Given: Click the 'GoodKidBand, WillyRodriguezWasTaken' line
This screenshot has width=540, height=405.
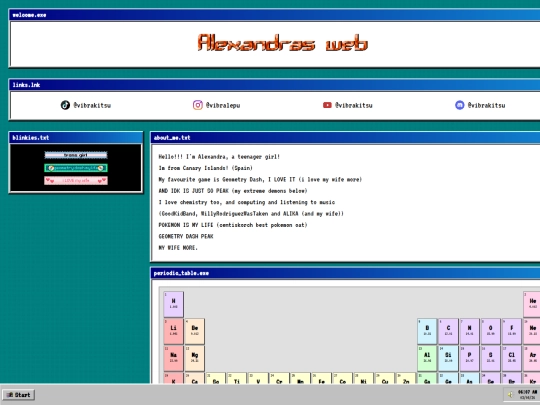Looking at the screenshot, I should click(x=251, y=214).
